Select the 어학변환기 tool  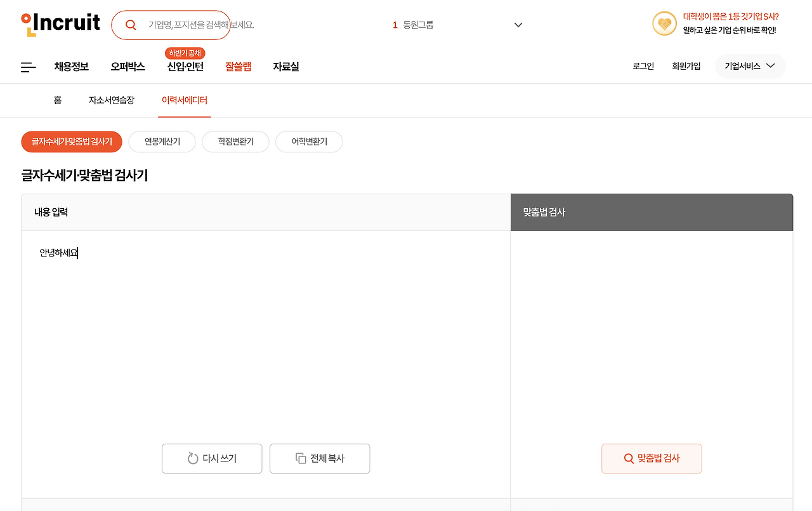pyautogui.click(x=310, y=142)
